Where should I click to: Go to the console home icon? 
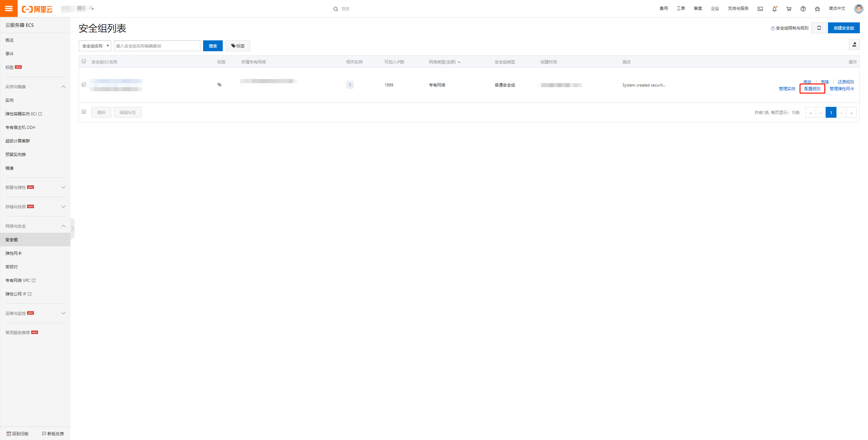point(817,9)
